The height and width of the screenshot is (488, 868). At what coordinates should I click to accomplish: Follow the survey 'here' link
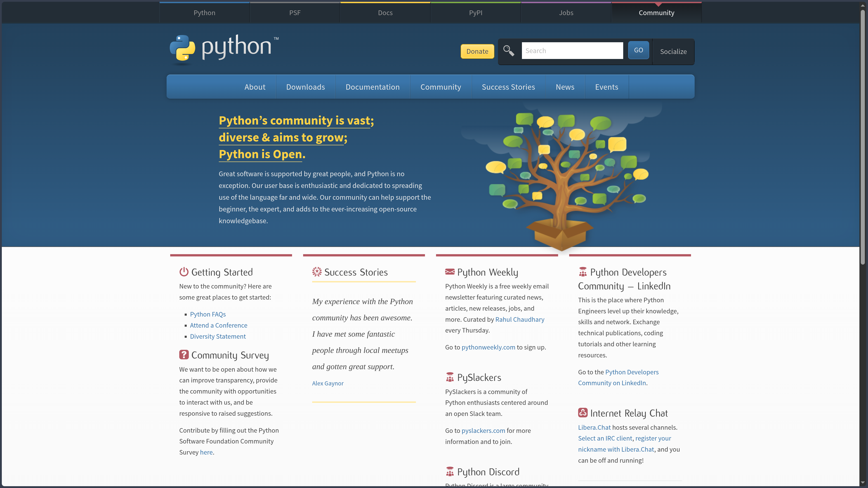click(206, 452)
